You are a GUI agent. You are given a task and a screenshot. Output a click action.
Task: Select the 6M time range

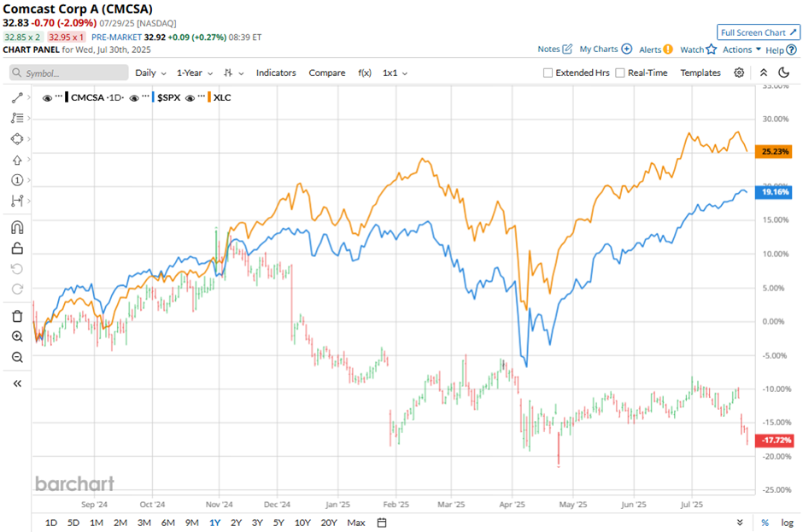coord(168,523)
